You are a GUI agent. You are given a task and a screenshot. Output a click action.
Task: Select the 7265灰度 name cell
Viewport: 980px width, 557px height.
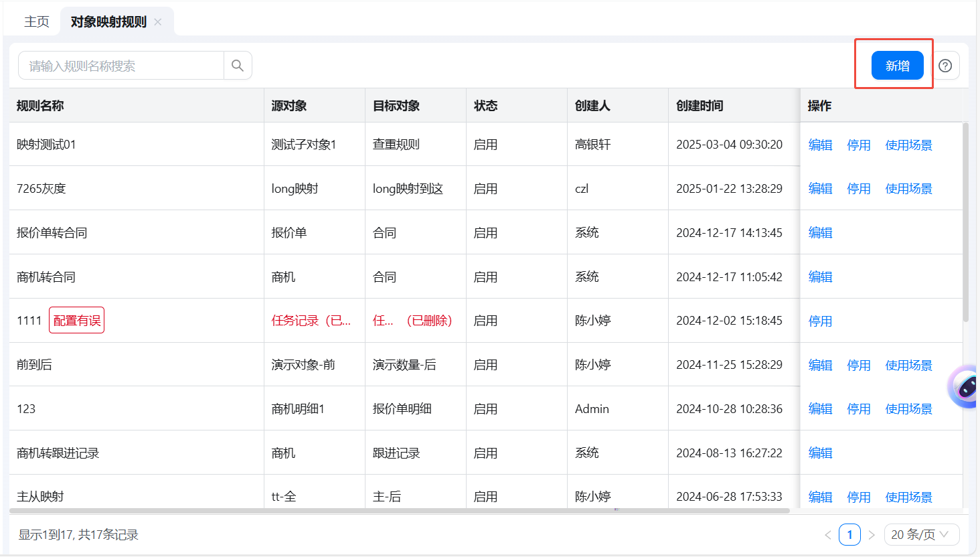tap(137, 189)
